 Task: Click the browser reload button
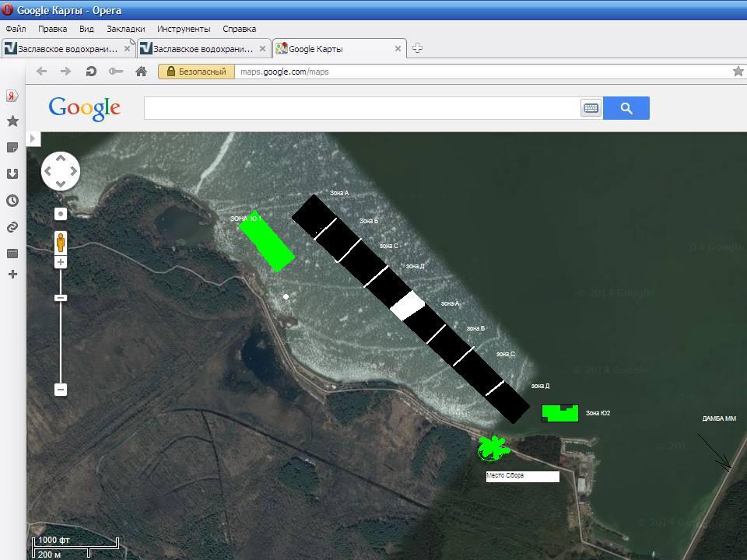coord(91,72)
